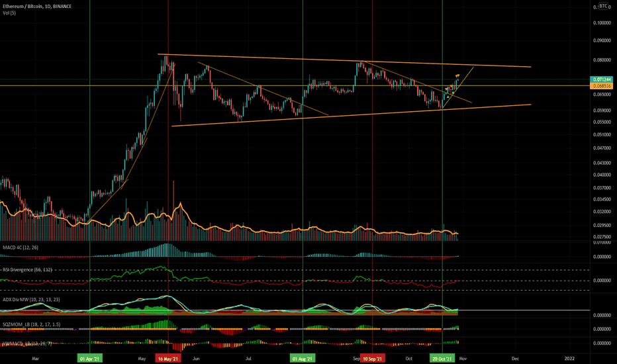Select the Vol (5) indicator legend
Screen dimensions: 617x364
click(9, 13)
